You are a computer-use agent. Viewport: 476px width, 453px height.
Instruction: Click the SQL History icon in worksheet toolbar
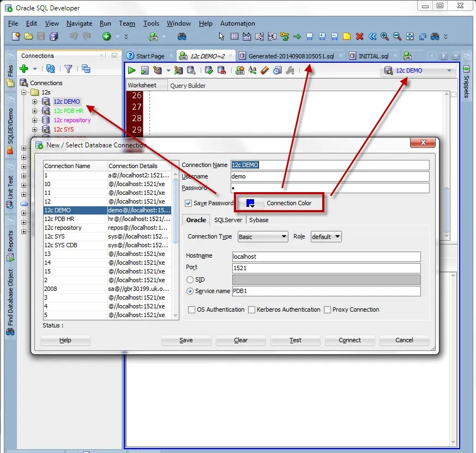coord(278,70)
